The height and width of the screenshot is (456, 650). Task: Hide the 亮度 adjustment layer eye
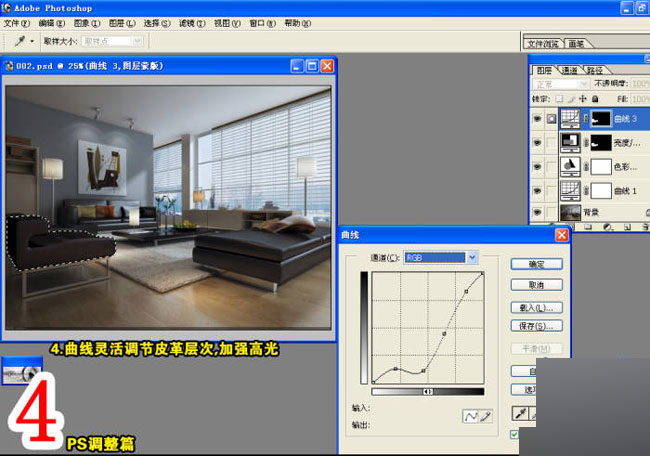tap(537, 143)
